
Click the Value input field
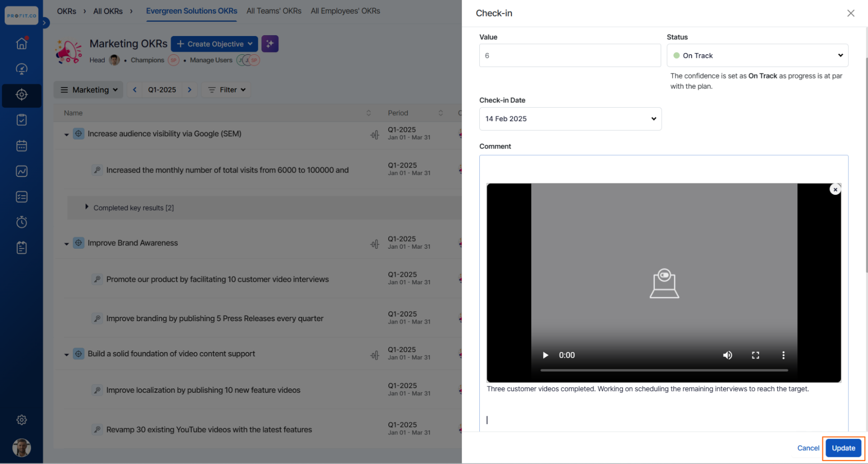point(570,56)
